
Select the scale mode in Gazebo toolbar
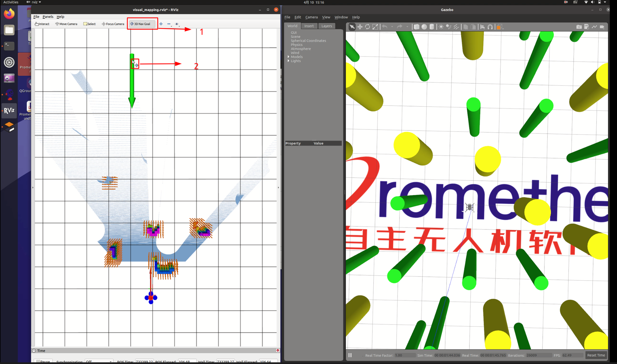pos(375,27)
